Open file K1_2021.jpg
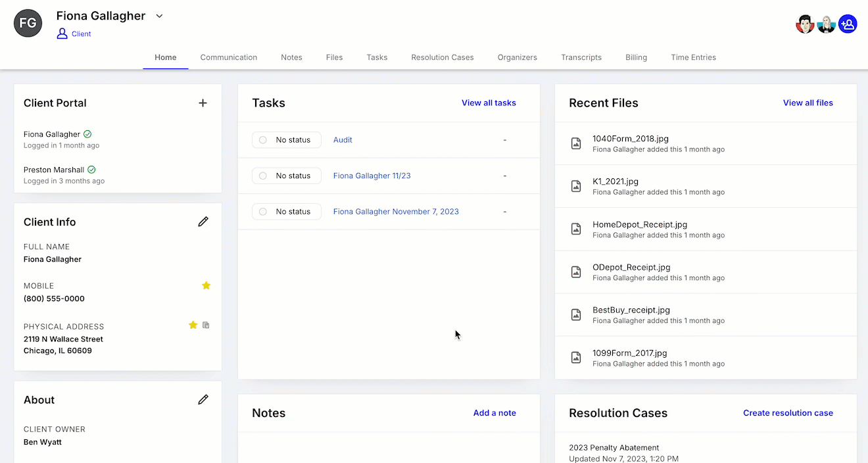Image resolution: width=868 pixels, height=463 pixels. pos(615,182)
